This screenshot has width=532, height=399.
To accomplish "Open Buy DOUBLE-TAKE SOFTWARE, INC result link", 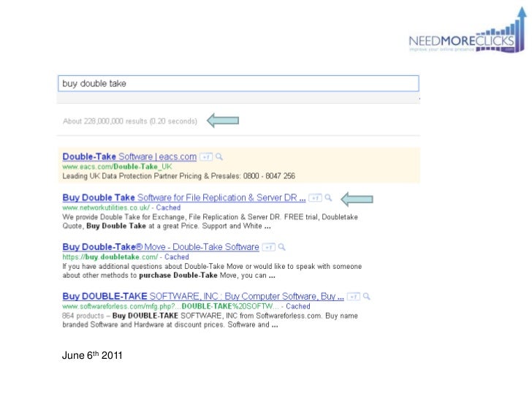I will click(203, 296).
